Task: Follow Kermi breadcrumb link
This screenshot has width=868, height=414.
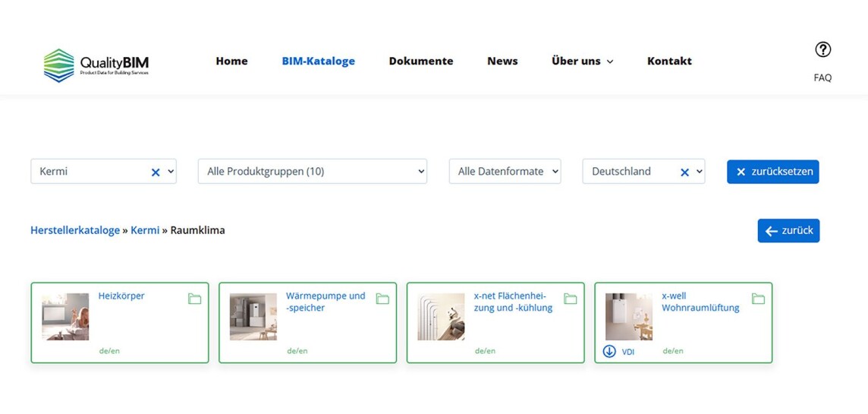Action: pyautogui.click(x=145, y=230)
